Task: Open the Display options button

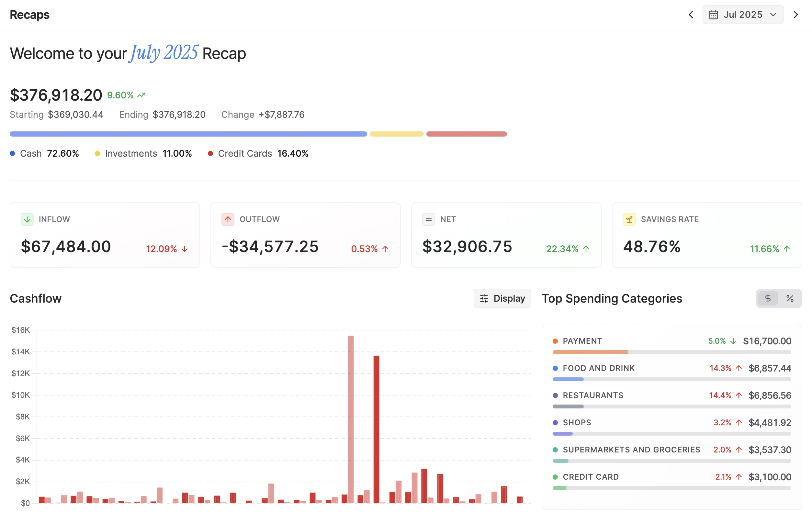Action: [502, 298]
